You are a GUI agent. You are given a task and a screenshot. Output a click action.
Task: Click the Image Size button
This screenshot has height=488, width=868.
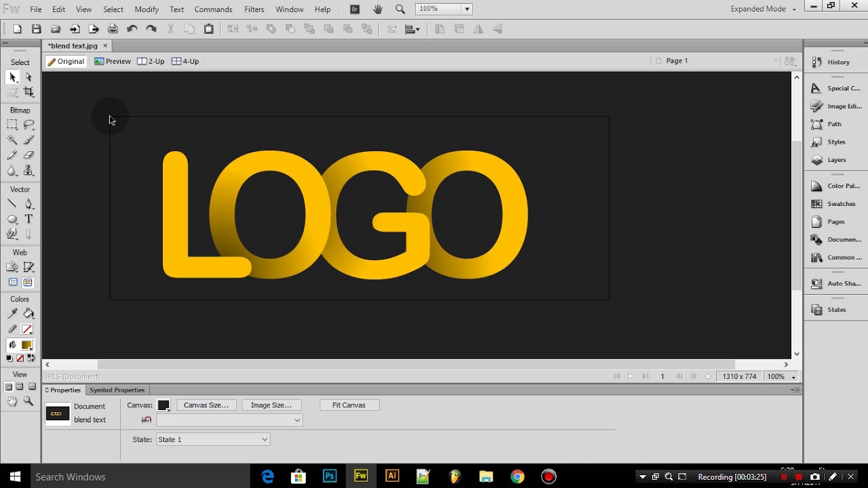(x=271, y=405)
